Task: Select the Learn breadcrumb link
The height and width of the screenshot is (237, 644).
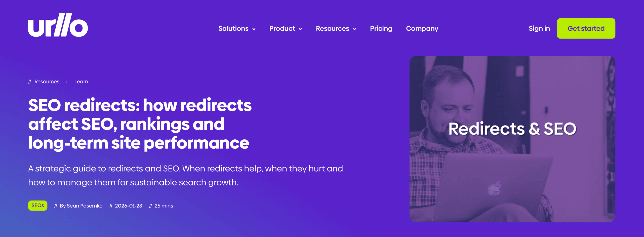Action: pos(81,82)
